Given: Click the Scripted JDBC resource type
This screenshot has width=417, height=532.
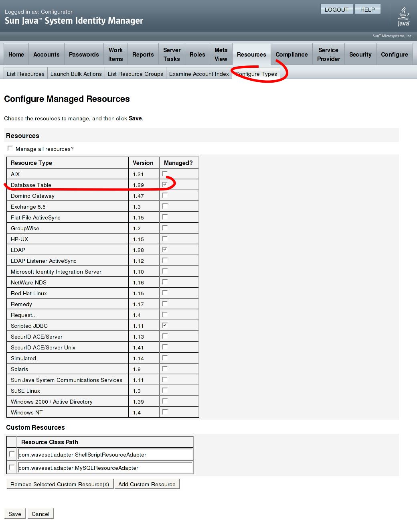Looking at the screenshot, I should click(29, 326).
